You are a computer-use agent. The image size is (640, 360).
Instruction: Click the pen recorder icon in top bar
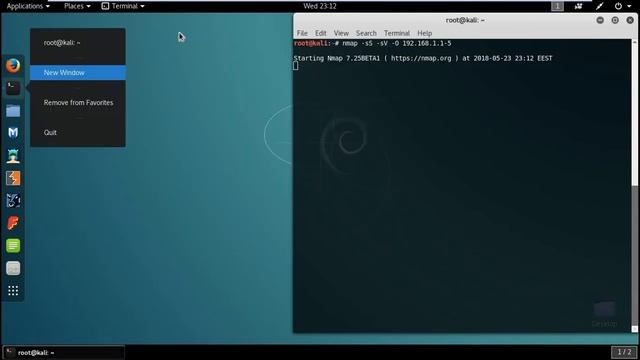[599, 6]
